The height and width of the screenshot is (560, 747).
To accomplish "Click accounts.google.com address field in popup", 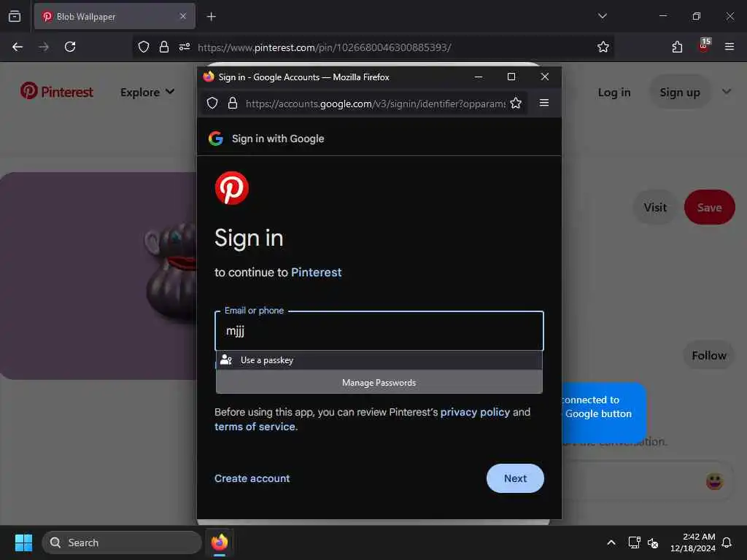I will [376, 104].
